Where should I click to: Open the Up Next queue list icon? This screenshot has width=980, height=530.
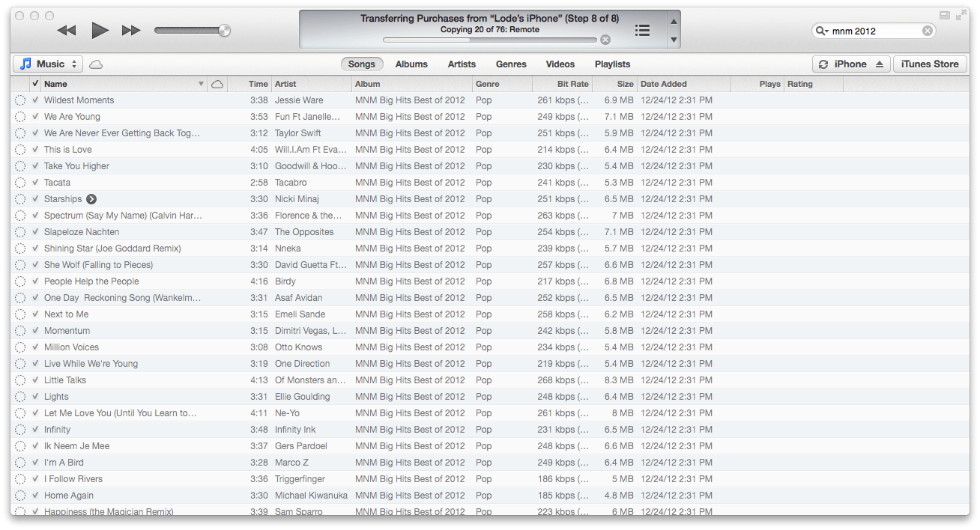click(642, 30)
